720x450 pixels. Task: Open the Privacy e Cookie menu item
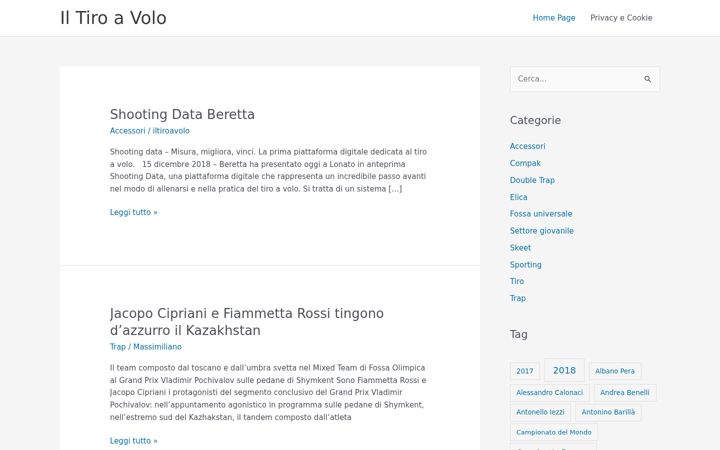tap(621, 18)
